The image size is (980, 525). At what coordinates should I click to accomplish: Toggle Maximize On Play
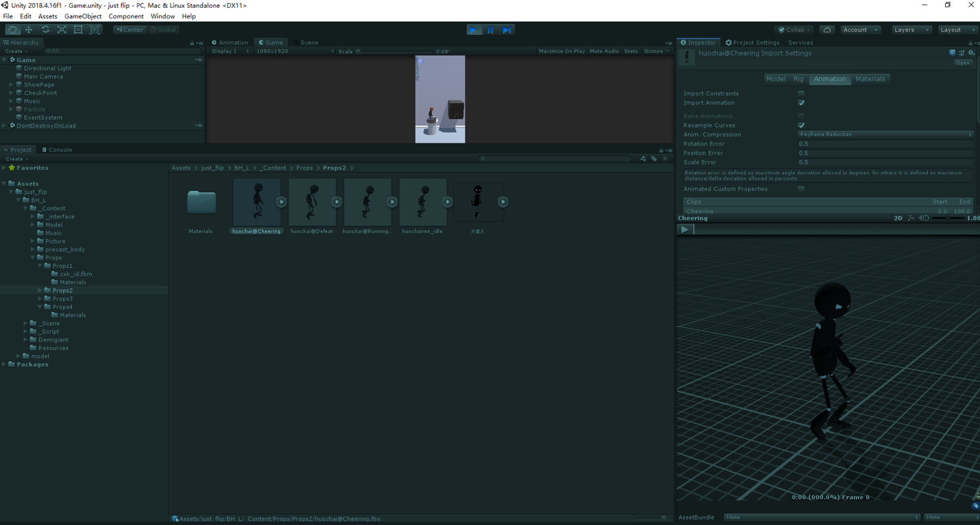pos(561,51)
